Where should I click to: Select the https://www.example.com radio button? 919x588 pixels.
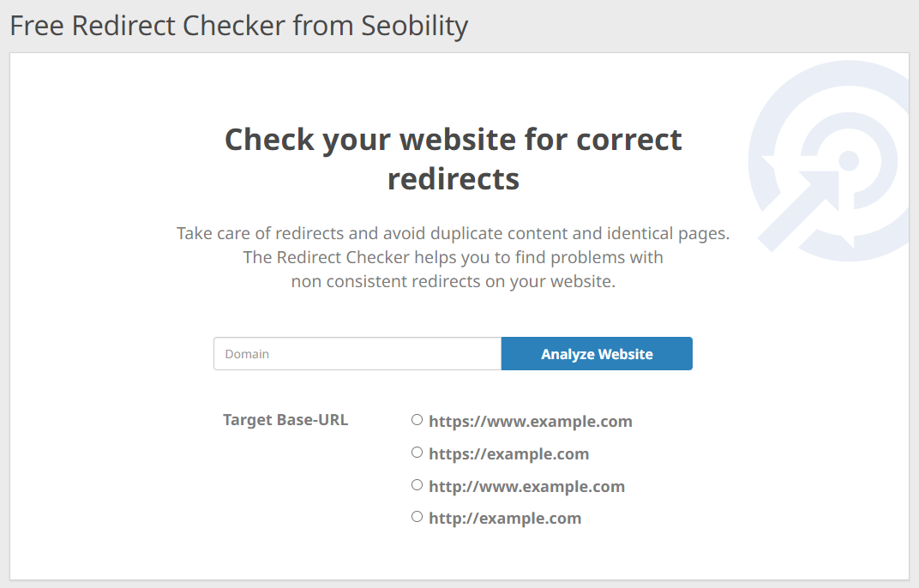coord(417,419)
